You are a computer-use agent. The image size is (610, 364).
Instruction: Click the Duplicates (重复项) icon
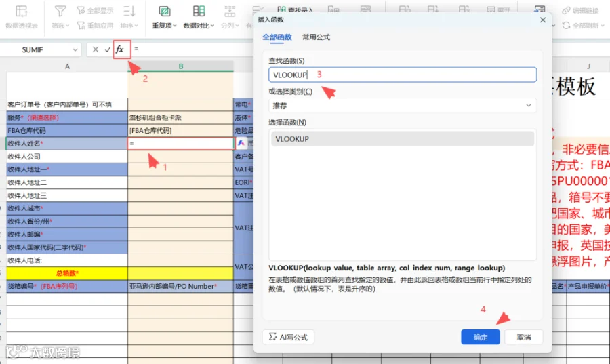(x=165, y=11)
